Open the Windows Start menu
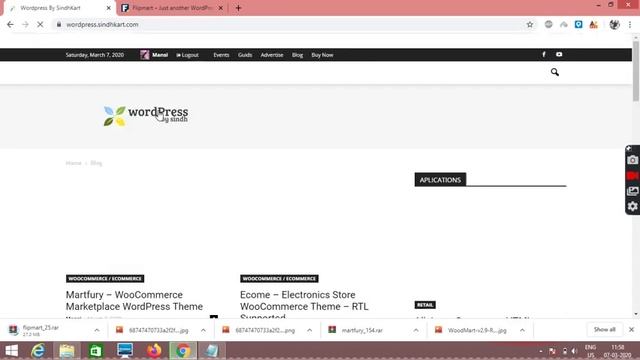 [x=12, y=351]
